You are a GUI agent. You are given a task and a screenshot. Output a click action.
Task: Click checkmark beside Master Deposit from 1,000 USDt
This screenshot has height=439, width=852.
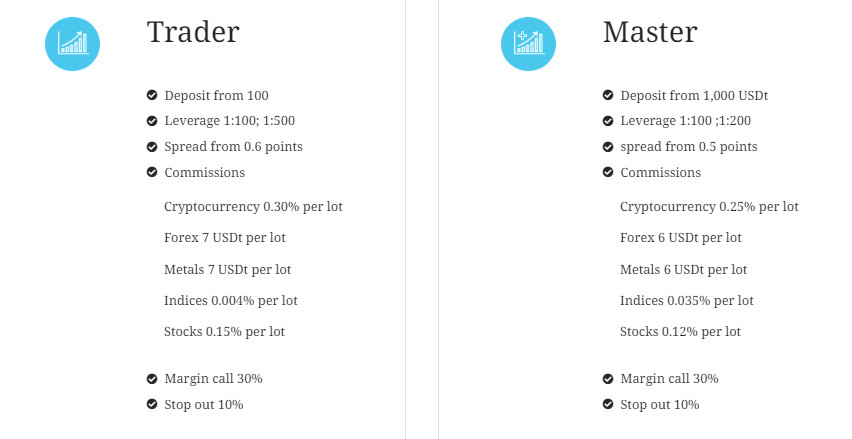tap(608, 96)
